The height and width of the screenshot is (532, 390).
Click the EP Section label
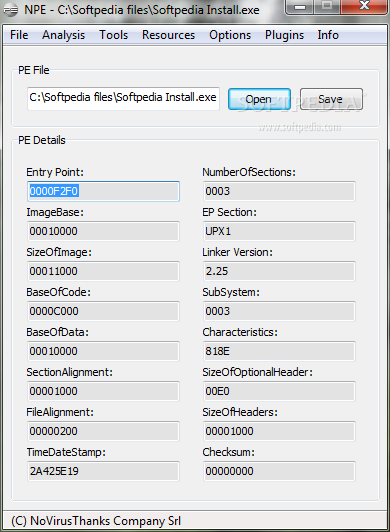click(x=229, y=212)
